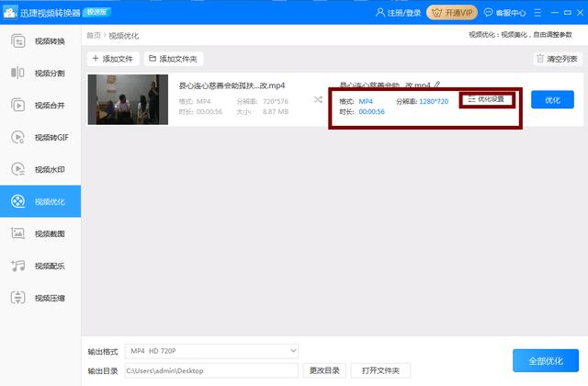The height and width of the screenshot is (386, 588).
Task: Open the 视频合并 merge icon
Action: pyautogui.click(x=18, y=105)
